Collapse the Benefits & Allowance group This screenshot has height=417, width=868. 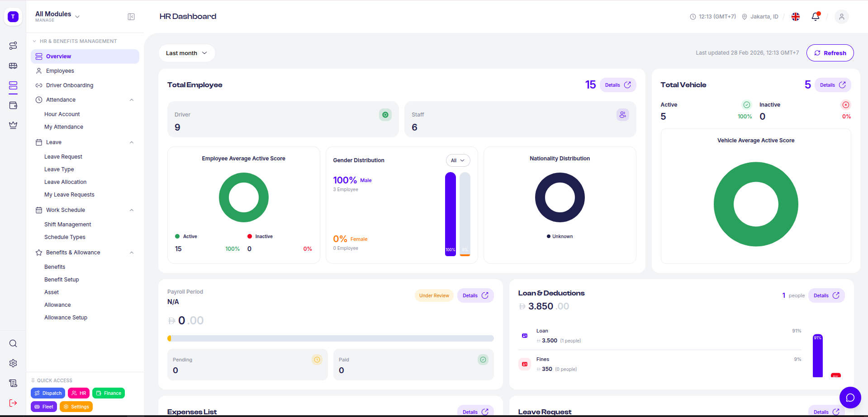click(x=132, y=253)
